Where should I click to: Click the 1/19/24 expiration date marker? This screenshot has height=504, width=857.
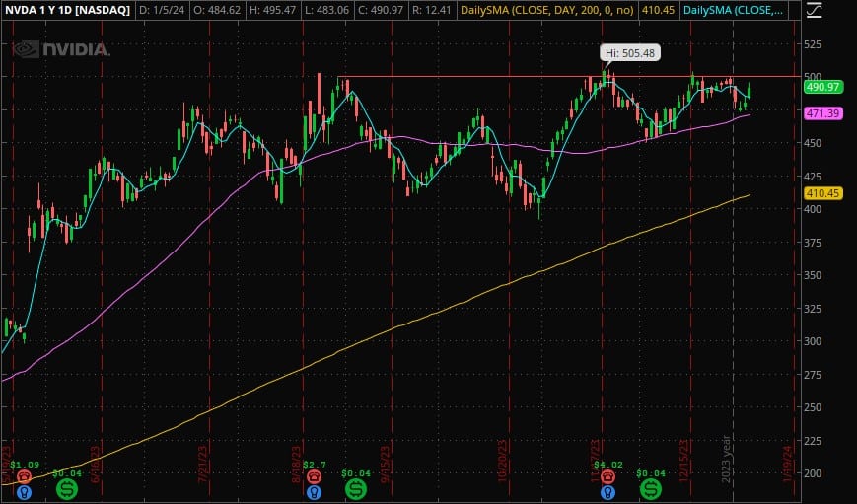pos(787,464)
